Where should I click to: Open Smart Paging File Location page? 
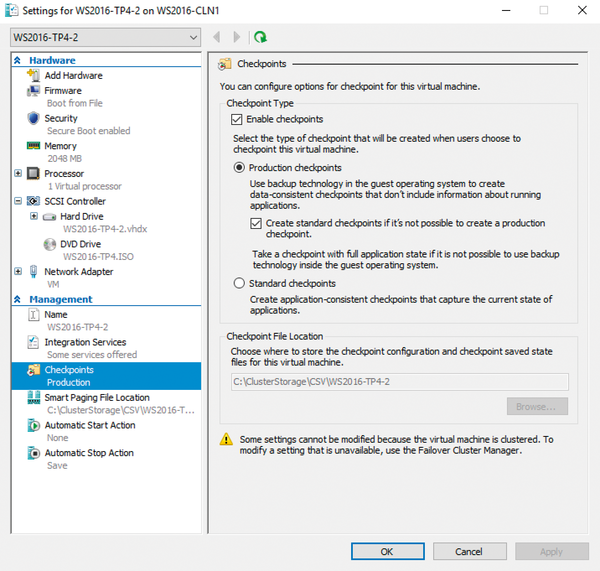[x=97, y=398]
